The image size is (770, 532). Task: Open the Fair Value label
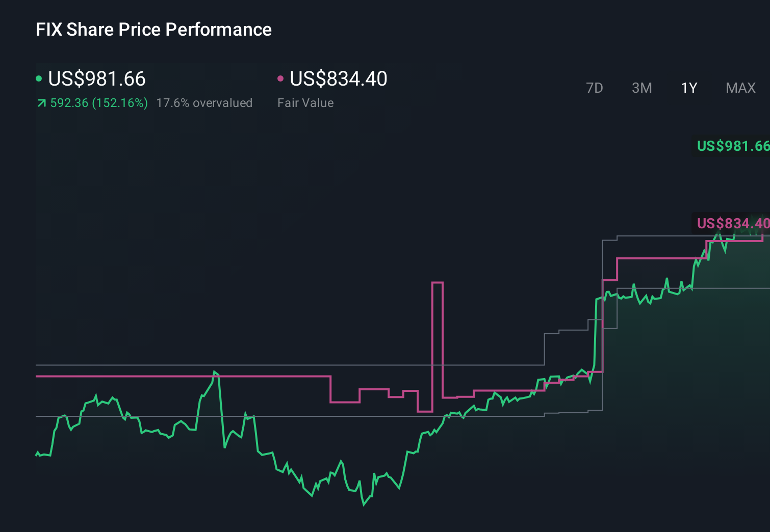(x=305, y=103)
